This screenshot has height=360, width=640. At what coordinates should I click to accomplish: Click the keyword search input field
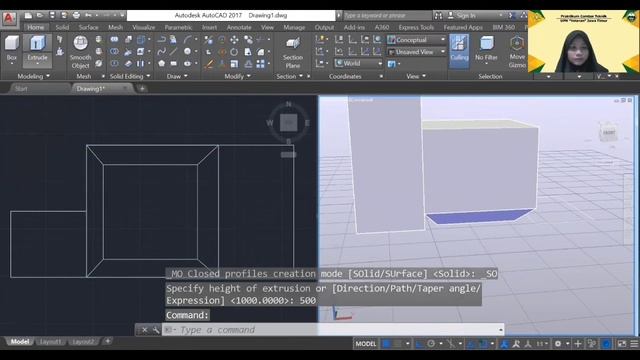coord(387,16)
